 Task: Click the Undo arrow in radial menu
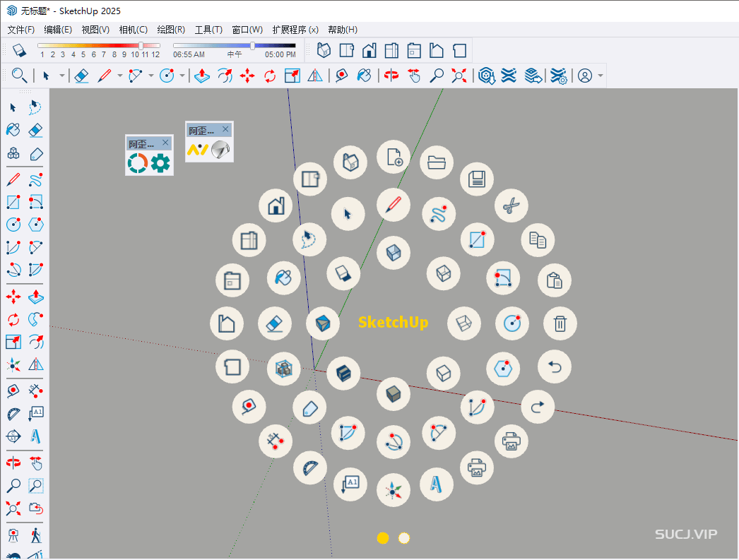554,367
